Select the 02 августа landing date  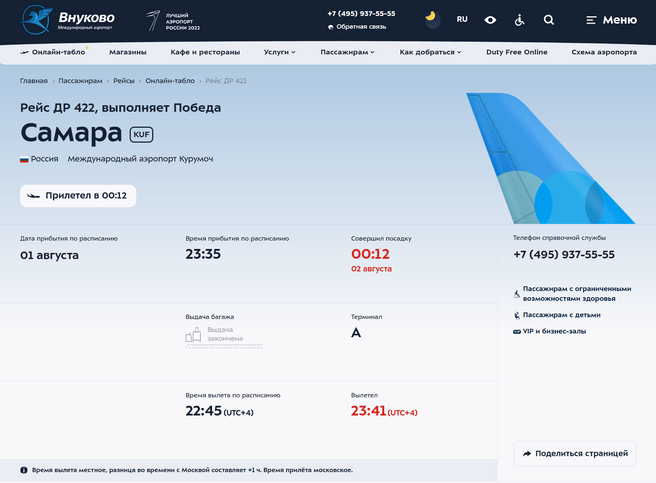(372, 269)
